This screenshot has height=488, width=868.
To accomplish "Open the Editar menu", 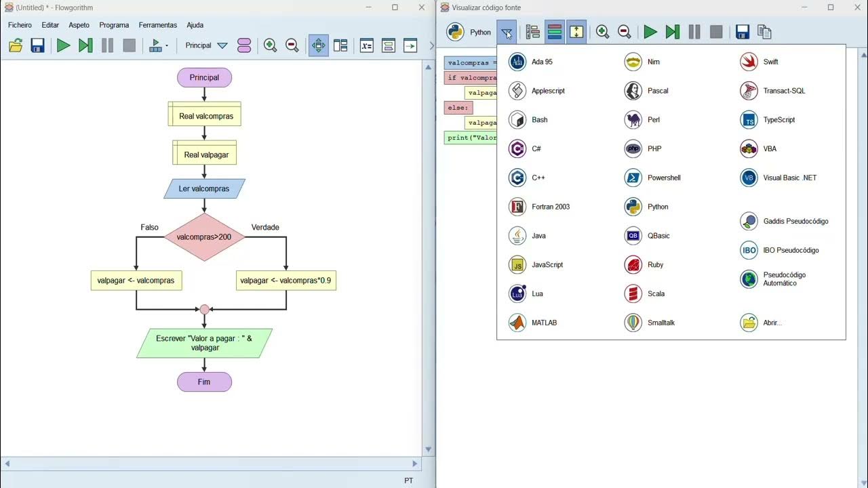I will coord(50,25).
